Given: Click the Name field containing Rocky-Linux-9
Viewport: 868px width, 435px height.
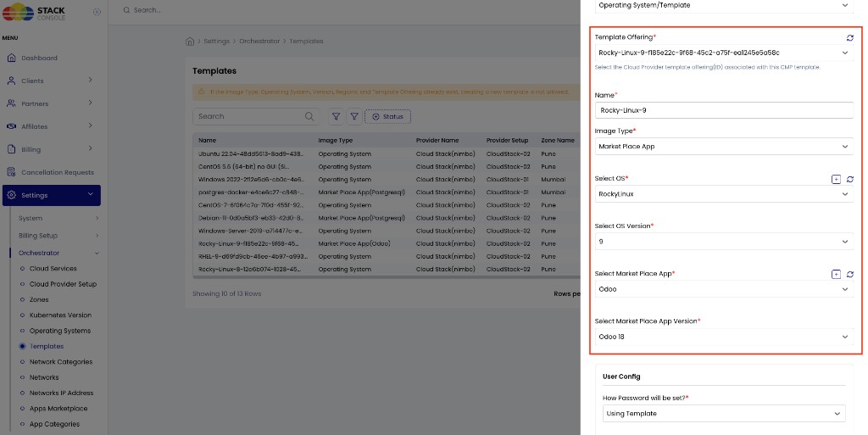Looking at the screenshot, I should [724, 110].
